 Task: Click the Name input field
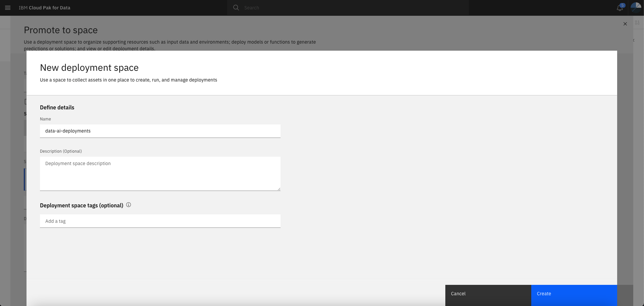pos(160,131)
